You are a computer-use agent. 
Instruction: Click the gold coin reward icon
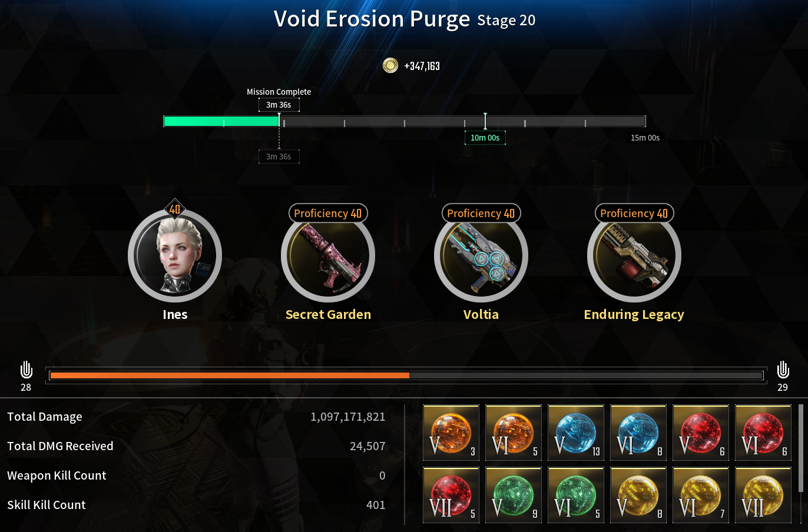tap(390, 65)
